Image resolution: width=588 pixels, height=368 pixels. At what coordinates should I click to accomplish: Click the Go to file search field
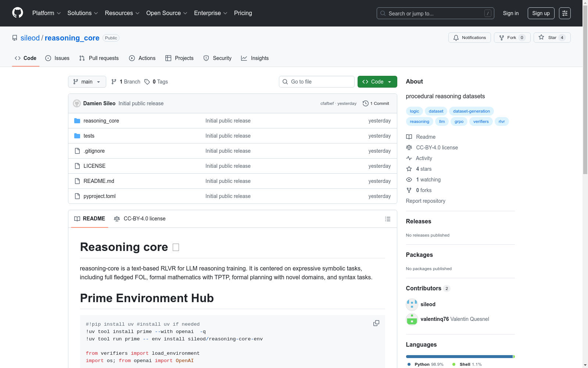click(317, 82)
